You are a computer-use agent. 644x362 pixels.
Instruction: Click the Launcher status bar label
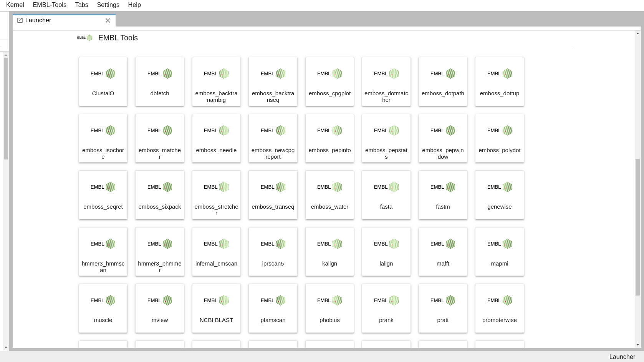click(x=622, y=357)
